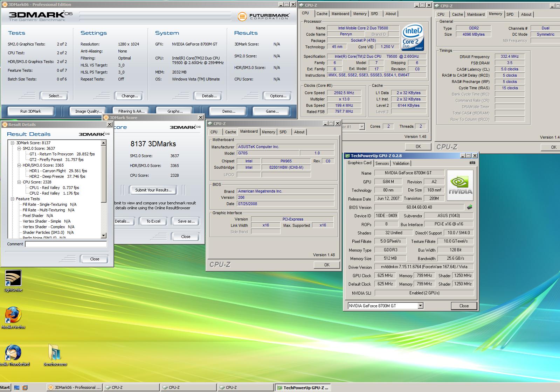Viewport: 560px width, 392px height.
Task: Click the 60.84.68.00.48 BIOS Version field
Action: coord(419,207)
